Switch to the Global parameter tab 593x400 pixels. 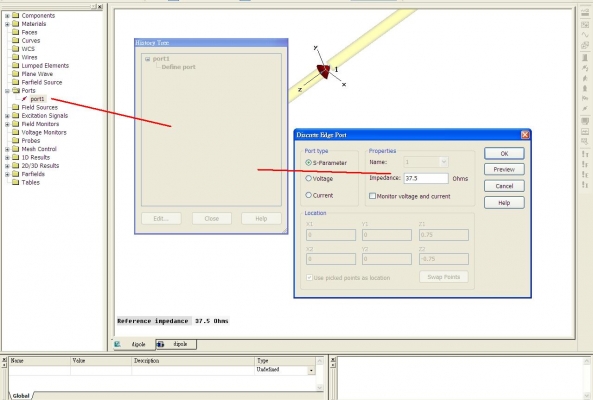tap(21, 395)
